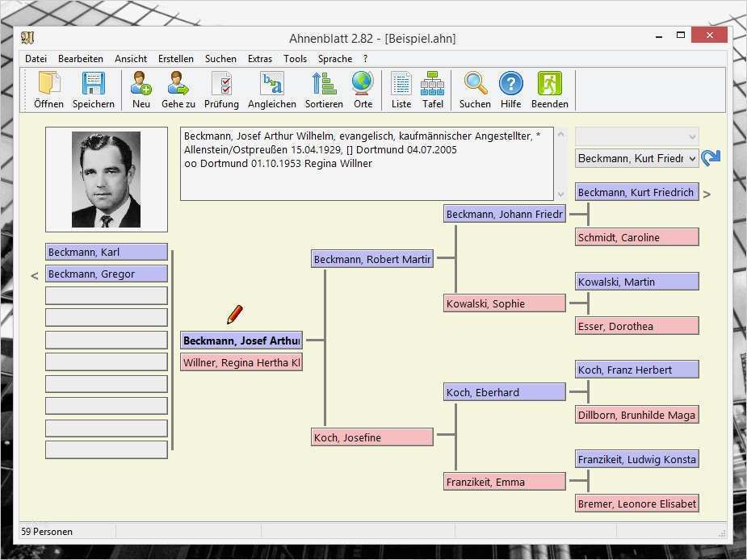Screen dimensions: 747x560
Task: Click the left arrow beside Beckmann, Gregor
Action: 34,275
